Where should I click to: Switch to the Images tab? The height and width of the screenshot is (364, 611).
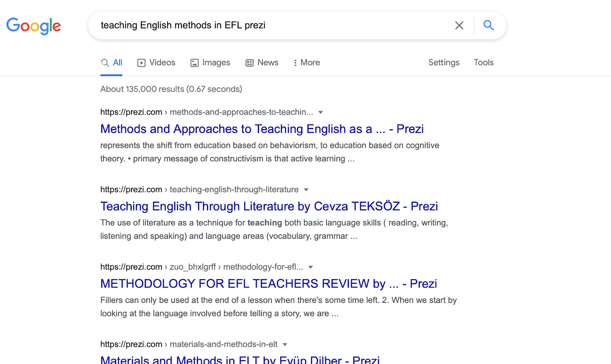click(x=210, y=63)
